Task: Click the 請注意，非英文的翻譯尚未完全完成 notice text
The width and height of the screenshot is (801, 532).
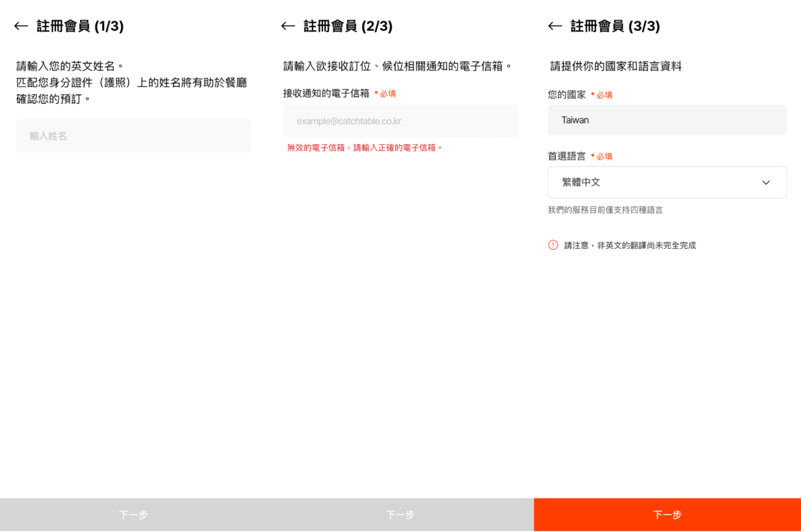Action: pyautogui.click(x=630, y=246)
